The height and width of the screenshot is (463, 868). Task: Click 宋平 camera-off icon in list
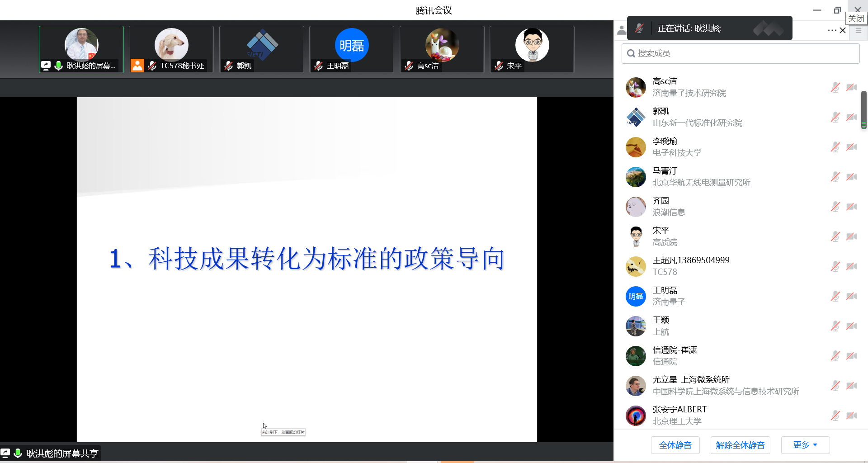point(852,236)
